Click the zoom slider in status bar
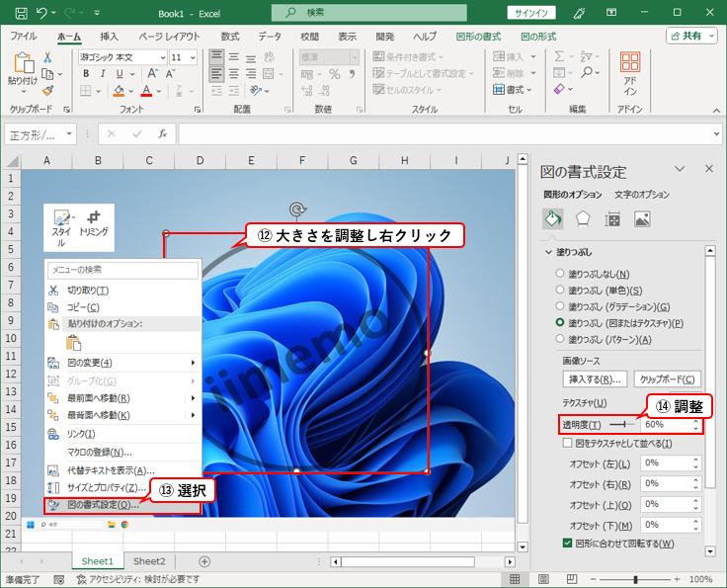727x588 pixels. [x=635, y=579]
